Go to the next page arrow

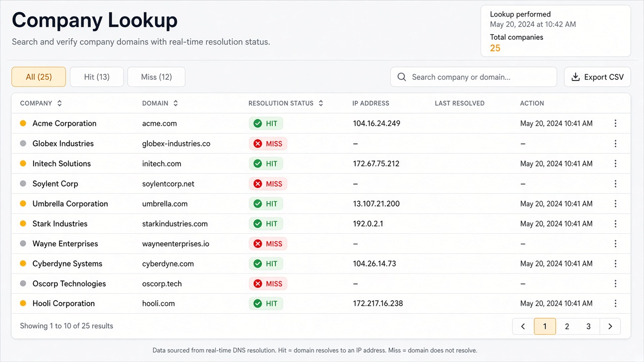point(610,326)
